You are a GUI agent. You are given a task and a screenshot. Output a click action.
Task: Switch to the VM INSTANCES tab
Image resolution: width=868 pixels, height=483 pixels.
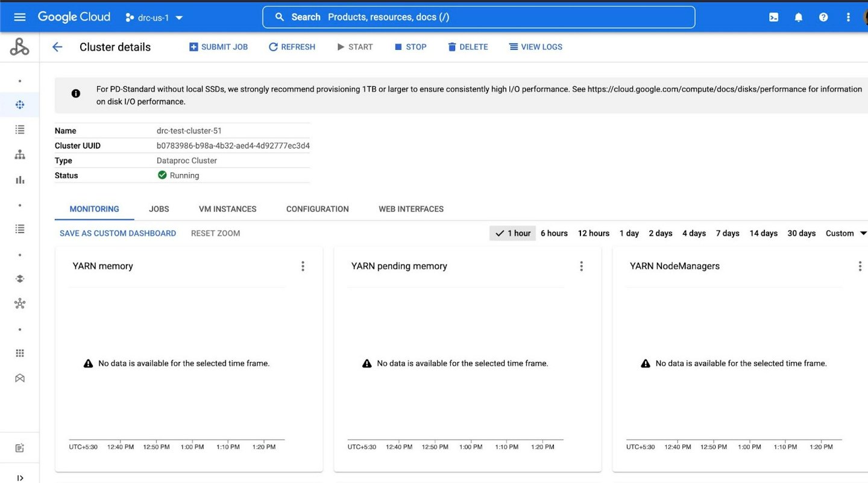(227, 209)
